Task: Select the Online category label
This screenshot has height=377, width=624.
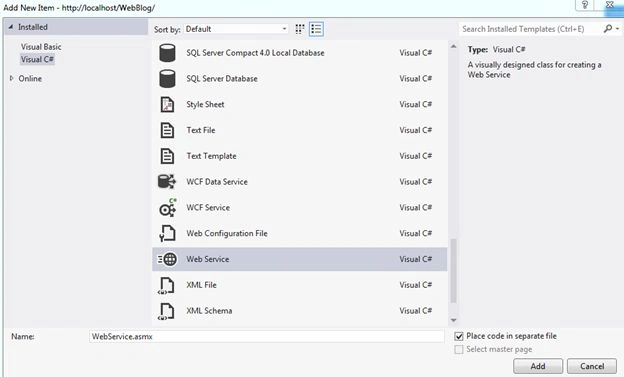Action: click(30, 78)
